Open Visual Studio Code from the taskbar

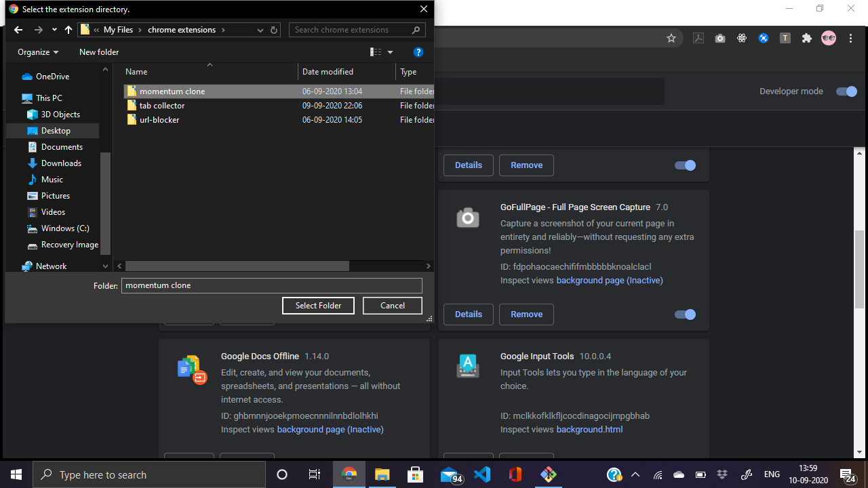(x=482, y=474)
